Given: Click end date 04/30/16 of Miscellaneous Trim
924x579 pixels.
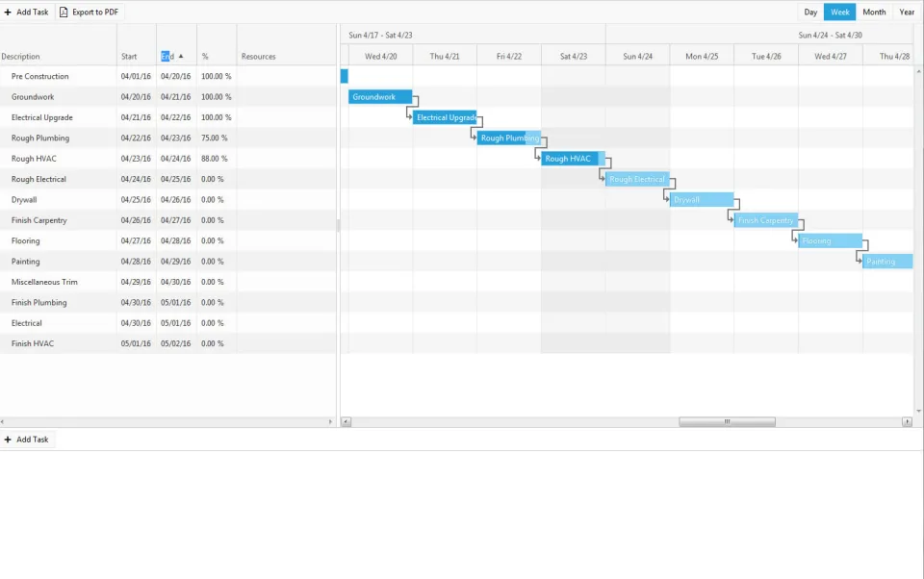Looking at the screenshot, I should (175, 282).
